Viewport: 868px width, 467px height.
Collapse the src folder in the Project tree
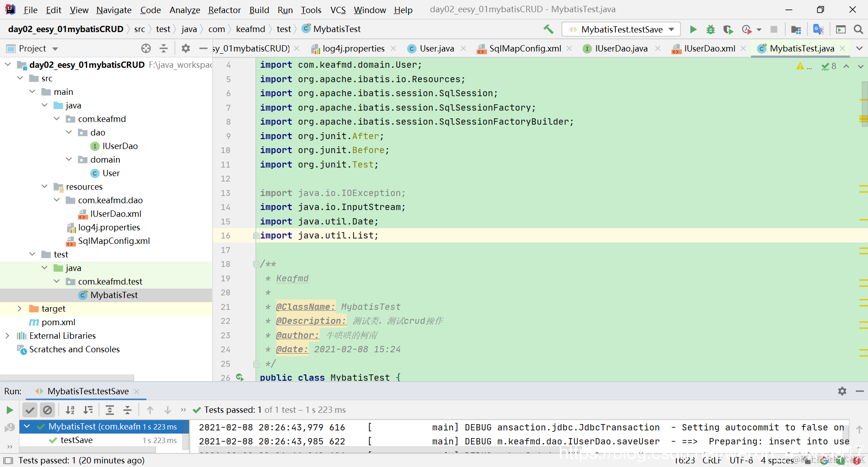tap(20, 78)
